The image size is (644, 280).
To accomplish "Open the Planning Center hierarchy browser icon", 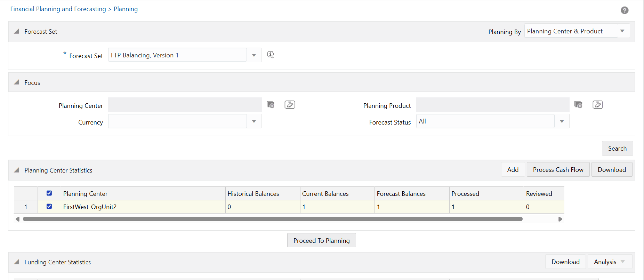I will pyautogui.click(x=270, y=105).
